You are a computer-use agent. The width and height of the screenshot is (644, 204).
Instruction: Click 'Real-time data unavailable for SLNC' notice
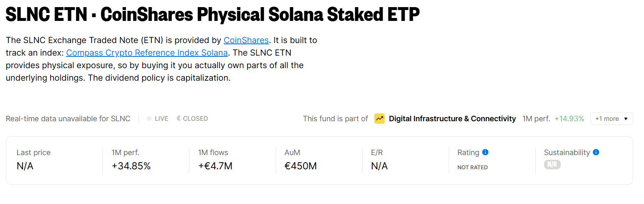coord(68,119)
